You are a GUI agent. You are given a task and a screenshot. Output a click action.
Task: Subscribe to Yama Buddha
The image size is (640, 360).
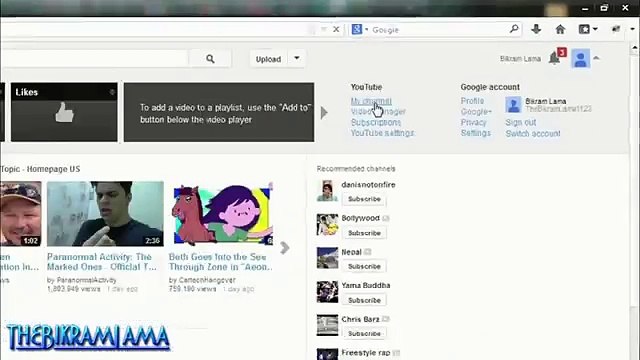(x=364, y=300)
